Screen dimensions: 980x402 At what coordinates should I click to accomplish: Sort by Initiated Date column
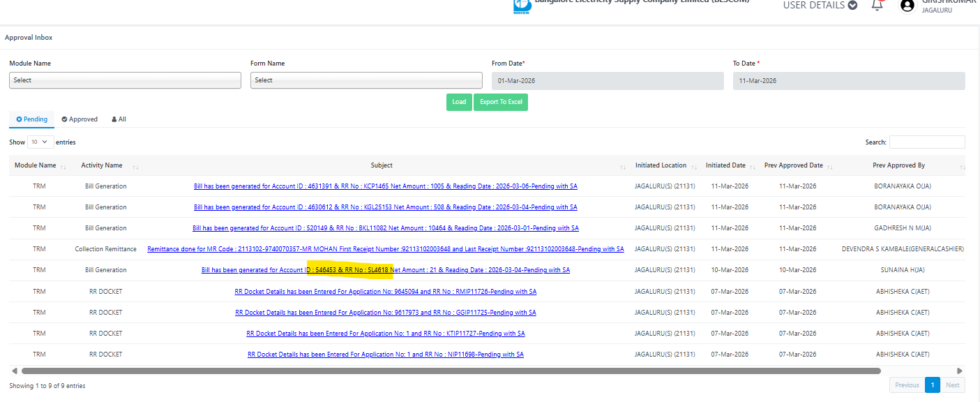pos(730,165)
